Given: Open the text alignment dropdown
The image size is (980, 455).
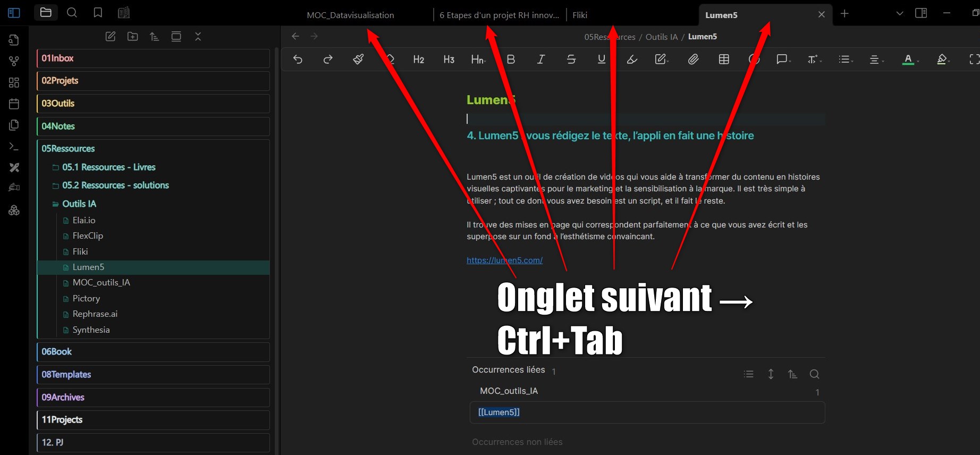Looking at the screenshot, I should pos(876,59).
